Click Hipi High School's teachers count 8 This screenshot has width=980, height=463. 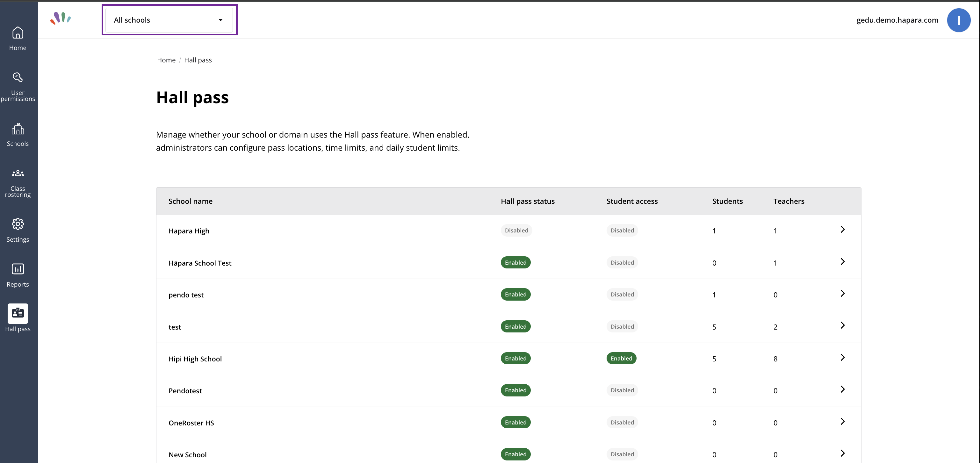(775, 359)
